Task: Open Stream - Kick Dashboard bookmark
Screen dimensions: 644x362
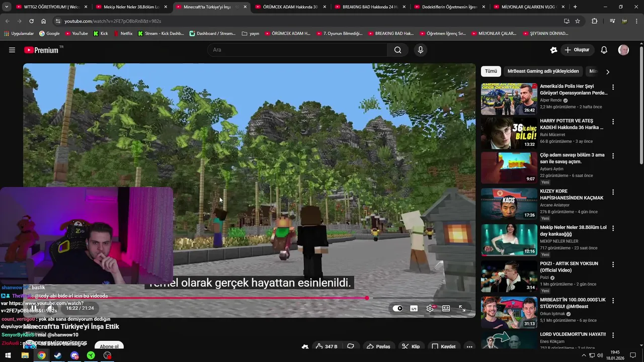Action: point(160,34)
